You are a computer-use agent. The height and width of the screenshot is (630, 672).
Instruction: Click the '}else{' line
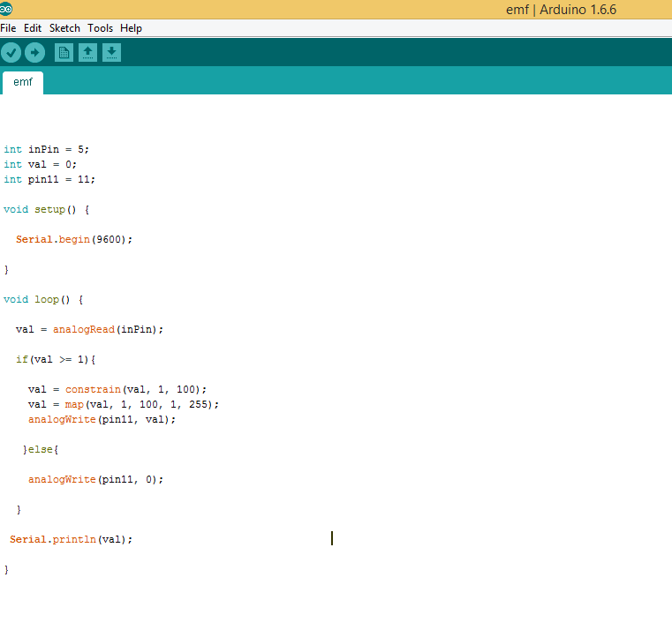(41, 449)
